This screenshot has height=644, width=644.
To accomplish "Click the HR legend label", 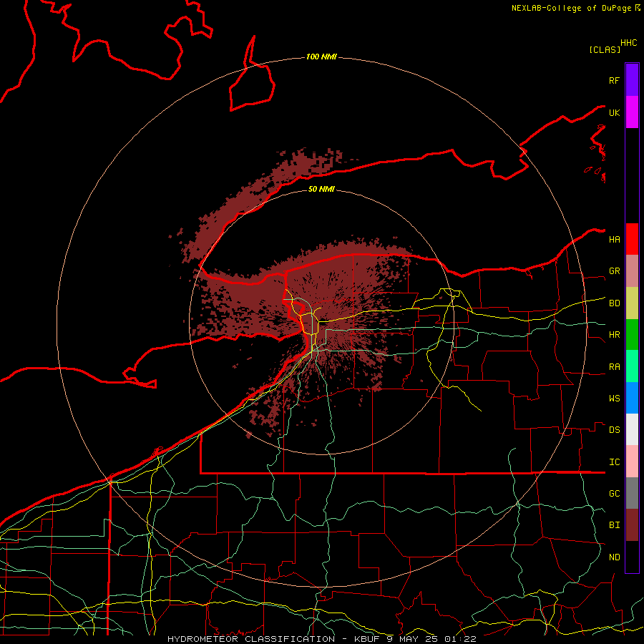I will pyautogui.click(x=615, y=335).
